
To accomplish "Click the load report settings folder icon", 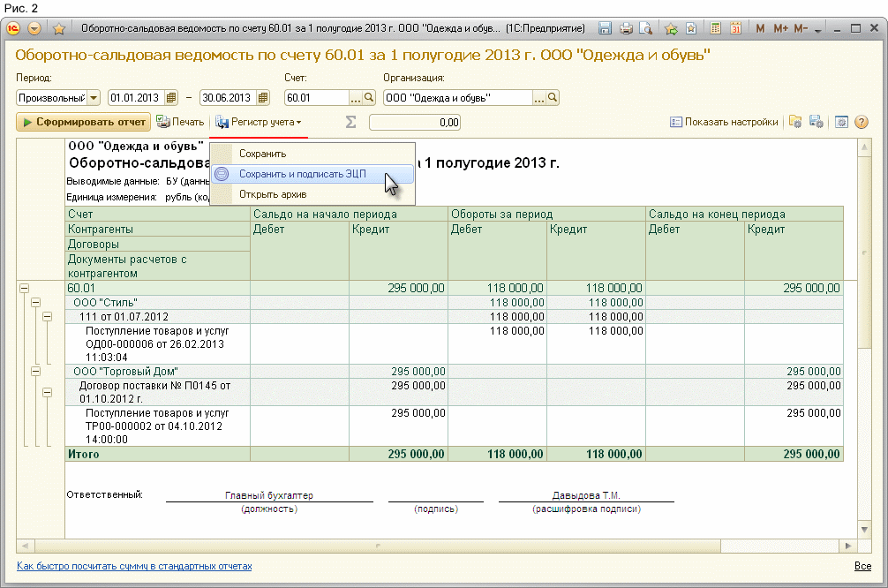I will [x=795, y=123].
